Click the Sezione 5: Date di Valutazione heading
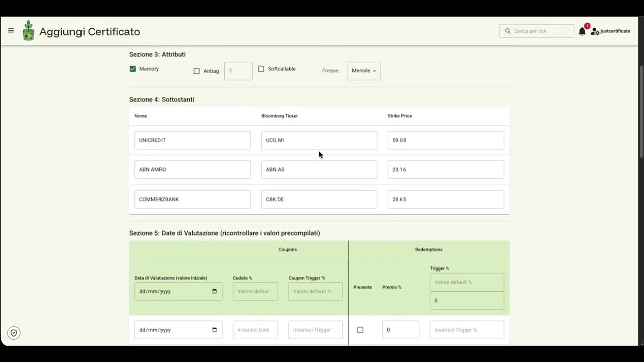The height and width of the screenshot is (362, 644). pos(225,233)
